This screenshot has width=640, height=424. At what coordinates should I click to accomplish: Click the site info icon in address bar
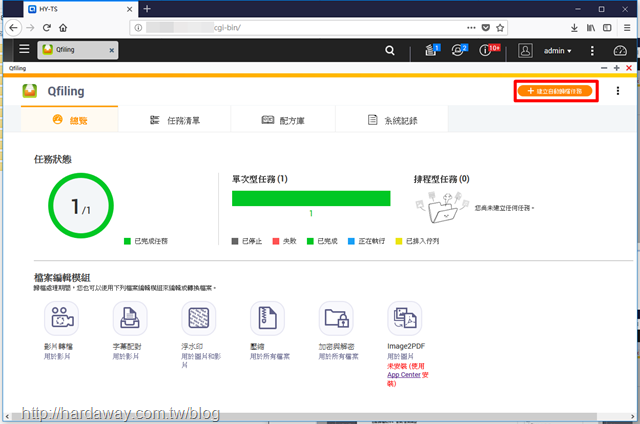138,28
